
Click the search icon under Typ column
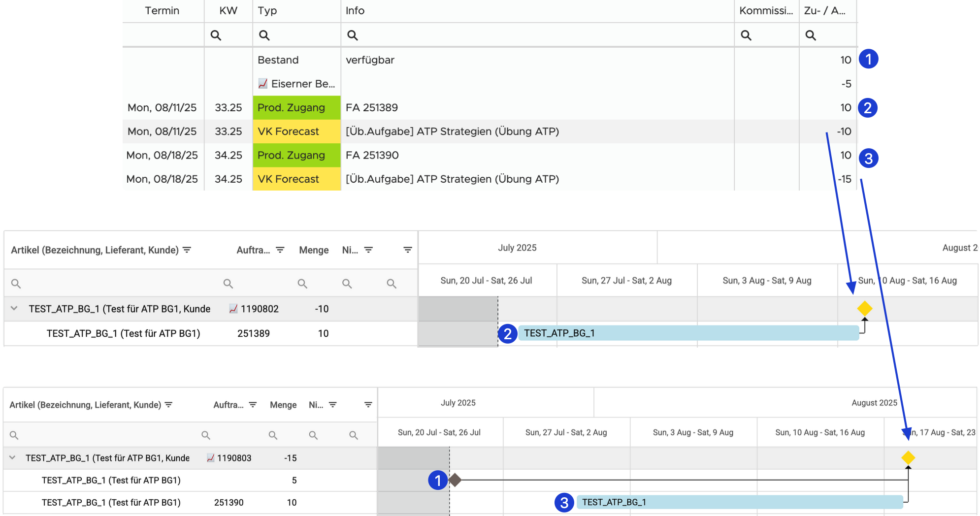tap(264, 35)
